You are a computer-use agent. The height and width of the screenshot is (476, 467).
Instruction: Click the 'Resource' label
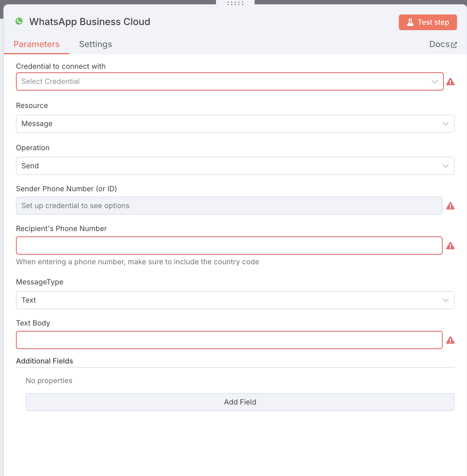click(x=32, y=106)
